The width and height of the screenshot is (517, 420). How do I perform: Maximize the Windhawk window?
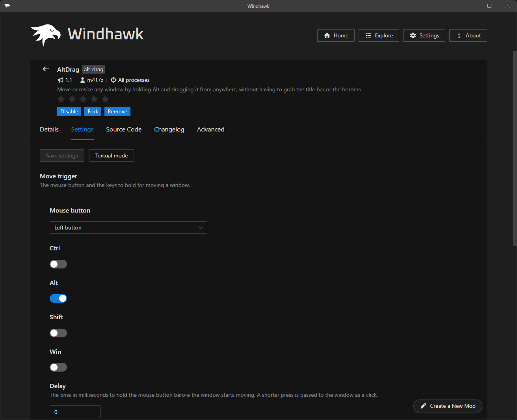489,6
